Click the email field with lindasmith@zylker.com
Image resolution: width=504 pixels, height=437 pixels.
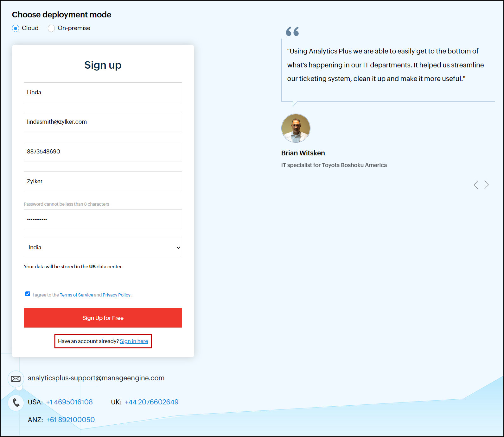tap(103, 122)
